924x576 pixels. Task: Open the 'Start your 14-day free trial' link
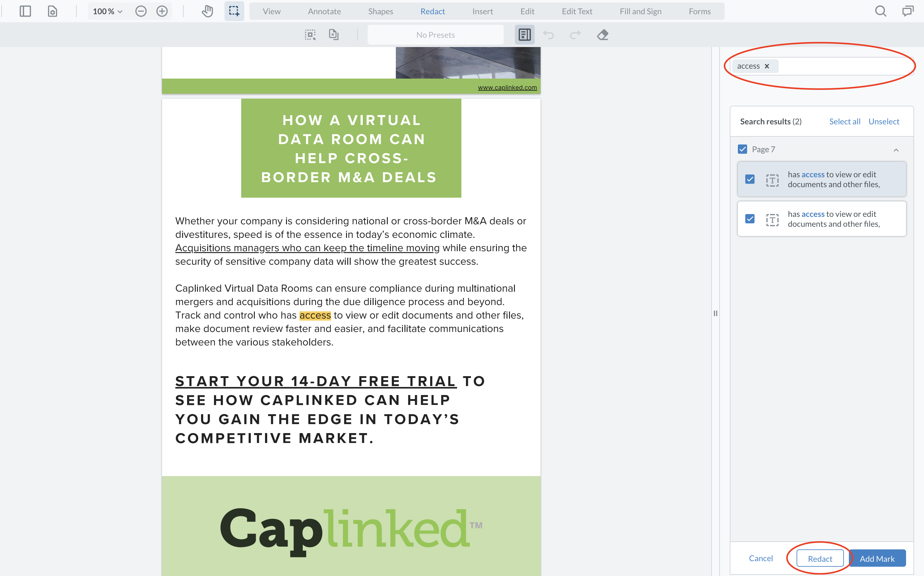click(316, 381)
